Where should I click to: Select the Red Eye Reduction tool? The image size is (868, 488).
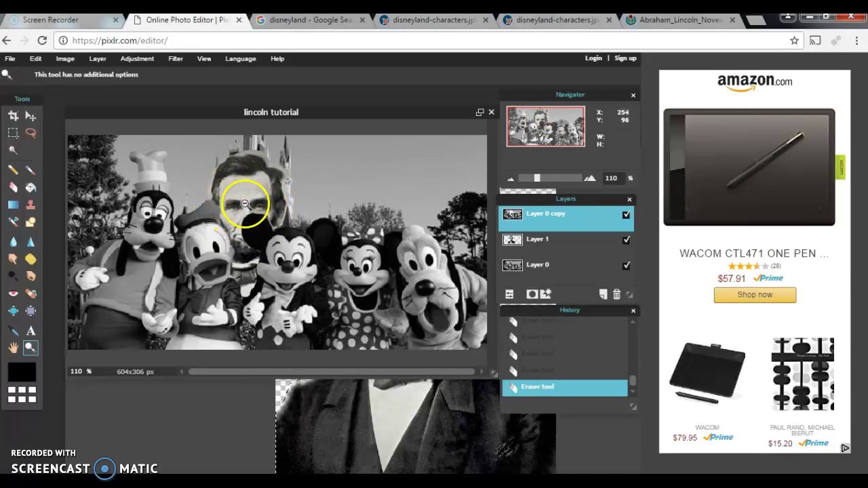[x=13, y=293]
